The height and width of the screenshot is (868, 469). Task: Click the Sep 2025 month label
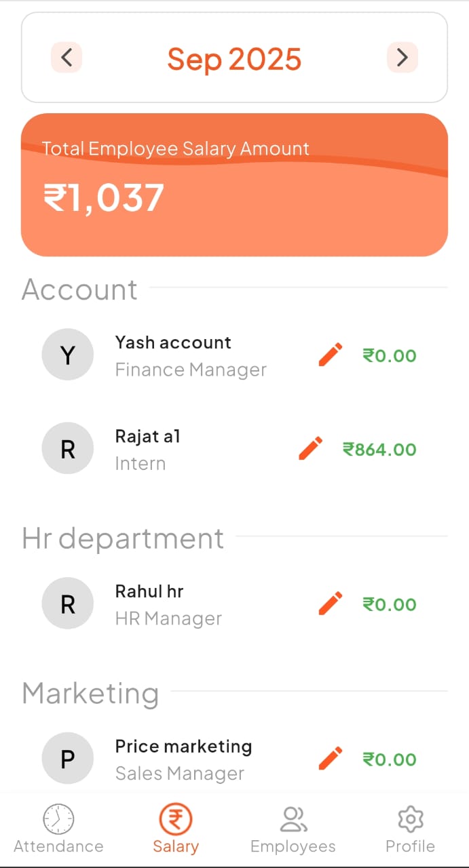pos(234,59)
